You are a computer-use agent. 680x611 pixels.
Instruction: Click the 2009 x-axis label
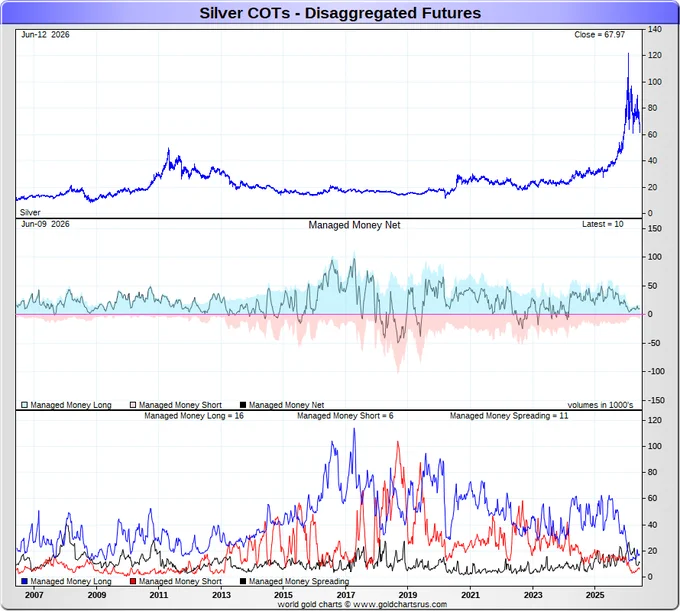pyautogui.click(x=97, y=595)
